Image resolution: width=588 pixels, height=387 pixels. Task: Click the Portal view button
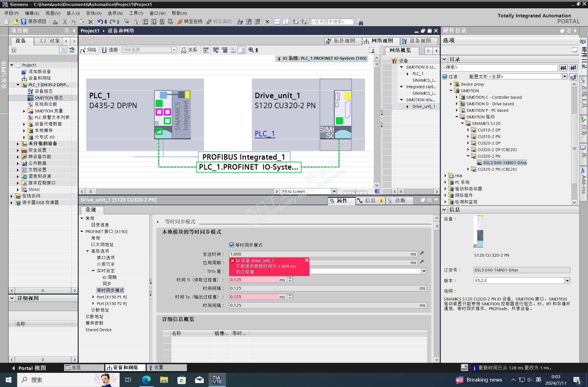tap(29, 368)
